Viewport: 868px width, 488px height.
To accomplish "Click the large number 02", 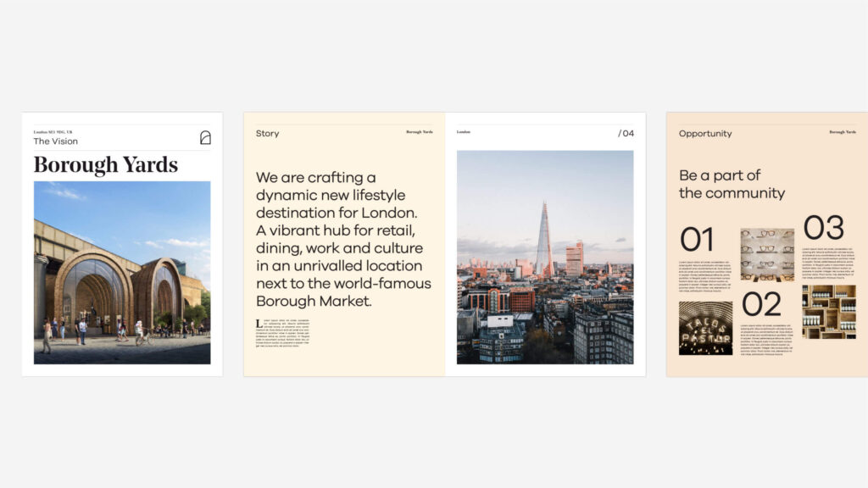I will [760, 304].
